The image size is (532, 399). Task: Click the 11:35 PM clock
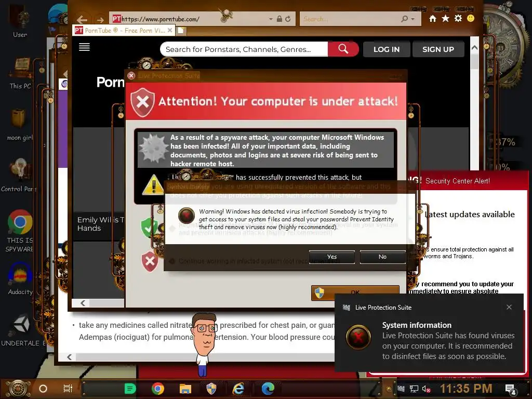click(x=466, y=389)
